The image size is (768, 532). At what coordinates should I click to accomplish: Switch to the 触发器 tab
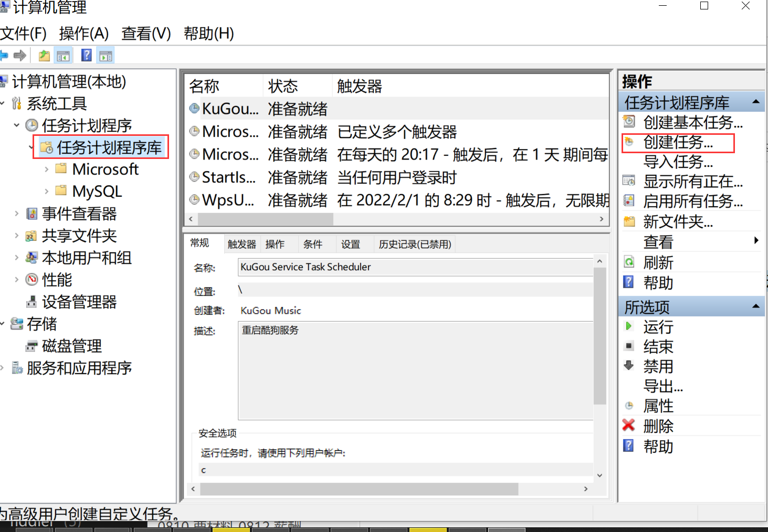point(242,244)
